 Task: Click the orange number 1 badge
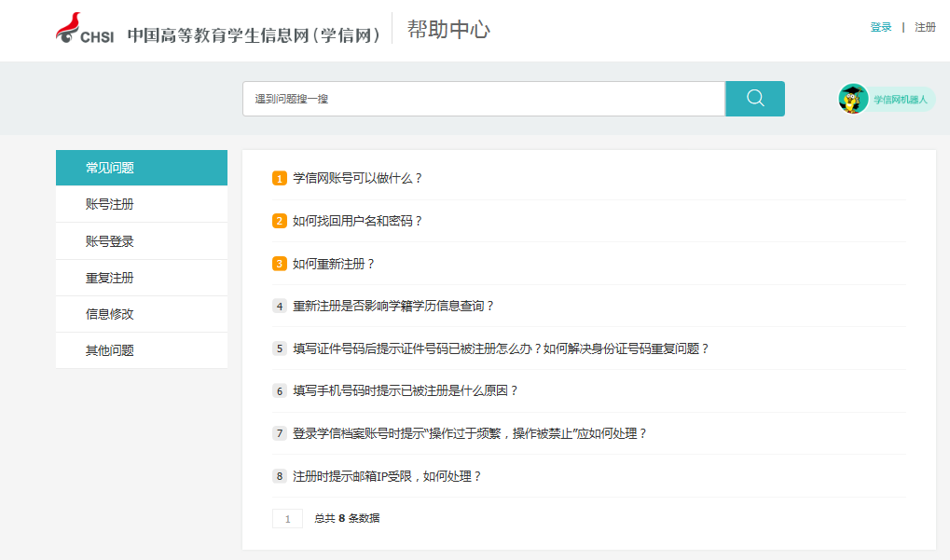coord(280,179)
